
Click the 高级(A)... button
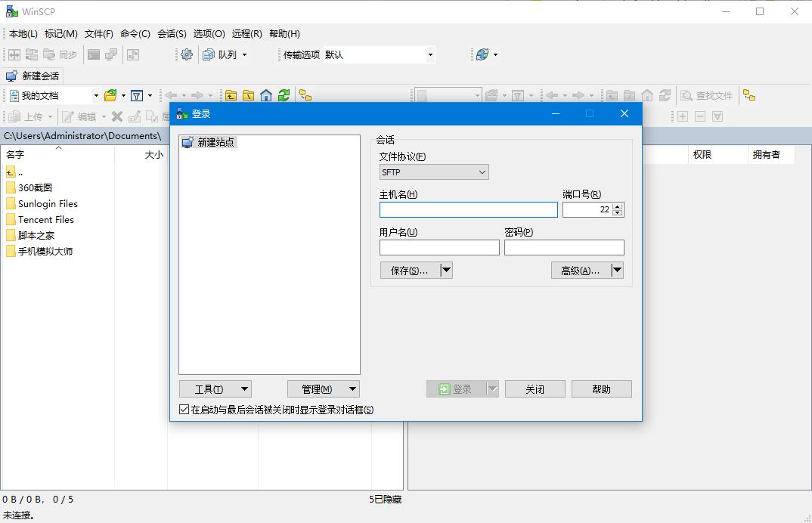[581, 271]
